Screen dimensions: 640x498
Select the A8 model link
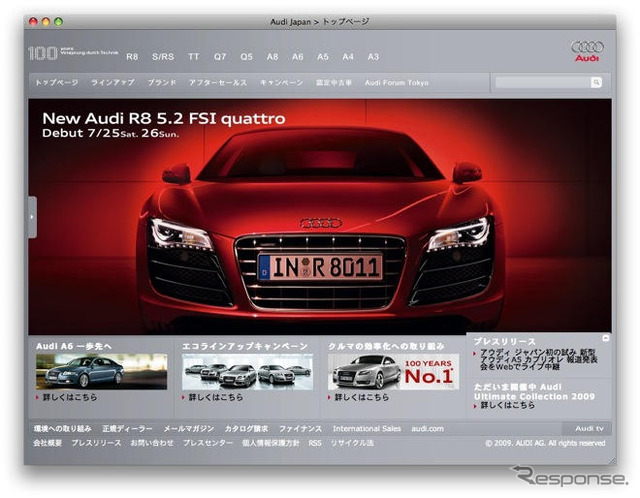click(x=272, y=57)
